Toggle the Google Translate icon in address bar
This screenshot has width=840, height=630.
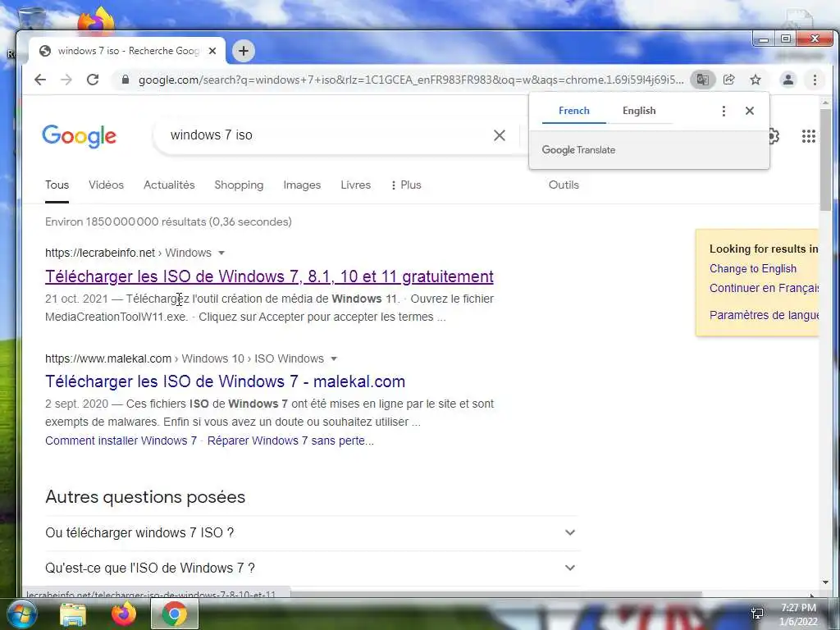click(702, 80)
